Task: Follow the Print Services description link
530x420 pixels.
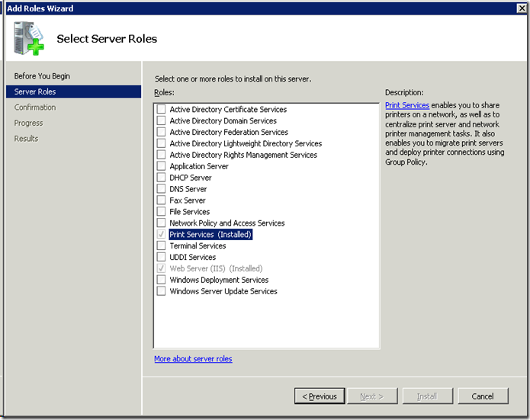Action: pyautogui.click(x=407, y=105)
